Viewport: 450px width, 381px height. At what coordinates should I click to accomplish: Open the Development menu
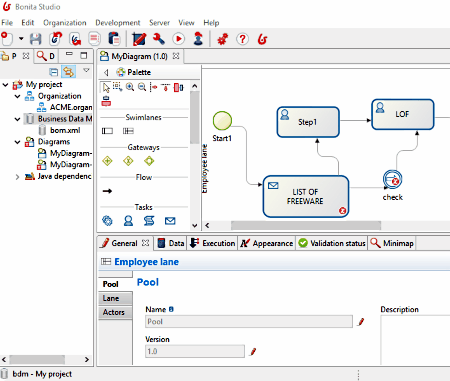[x=118, y=23]
